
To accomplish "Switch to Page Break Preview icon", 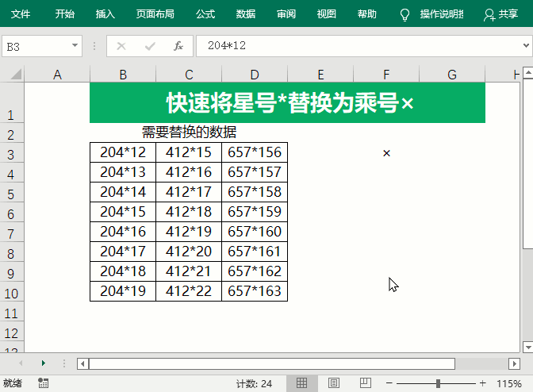I will [366, 382].
